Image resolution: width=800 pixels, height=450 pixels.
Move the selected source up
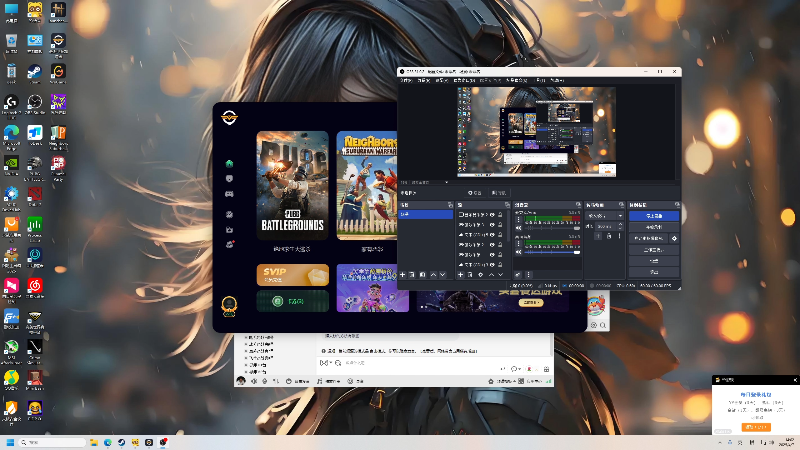click(x=491, y=274)
